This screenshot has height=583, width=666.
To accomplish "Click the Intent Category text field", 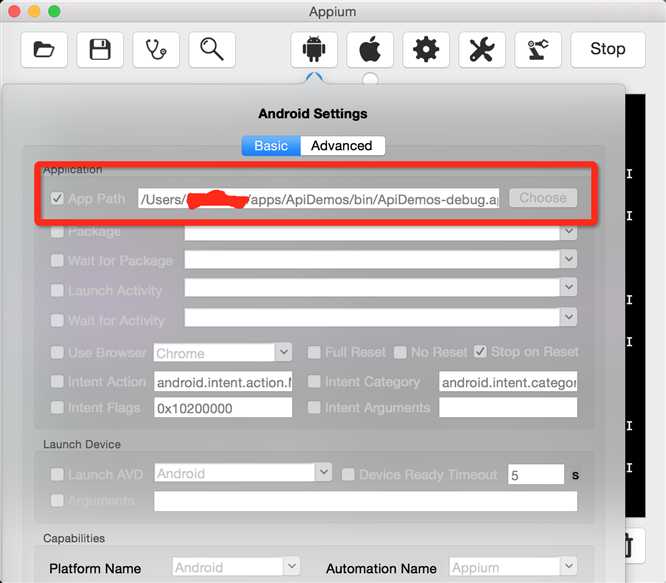I will [508, 382].
